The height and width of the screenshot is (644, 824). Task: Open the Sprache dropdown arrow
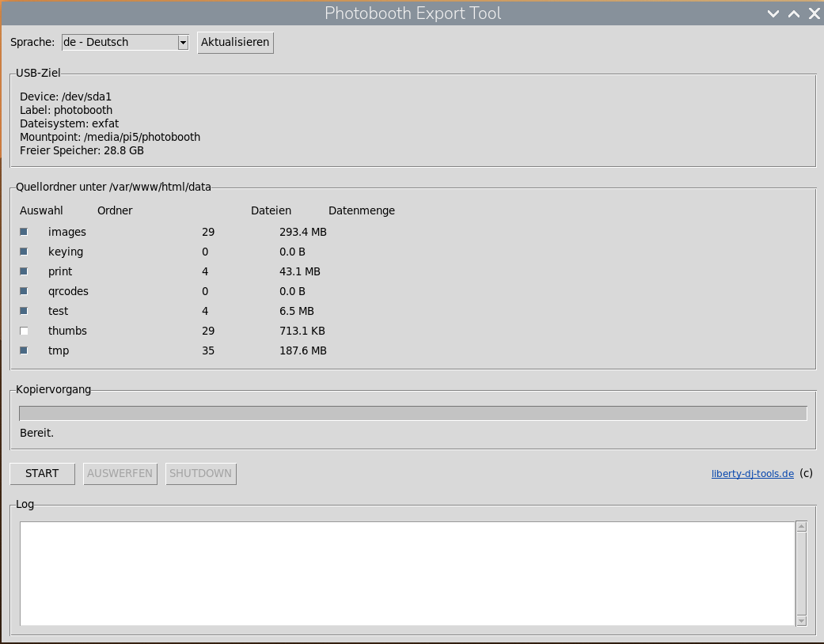tap(183, 43)
